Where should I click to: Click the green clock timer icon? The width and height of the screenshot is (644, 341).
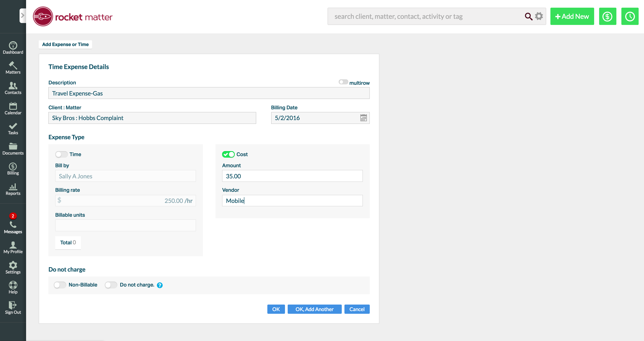pyautogui.click(x=630, y=16)
